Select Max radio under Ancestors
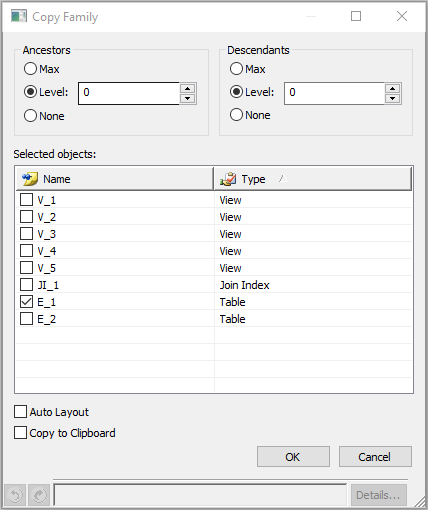This screenshot has height=510, width=428. (x=30, y=69)
